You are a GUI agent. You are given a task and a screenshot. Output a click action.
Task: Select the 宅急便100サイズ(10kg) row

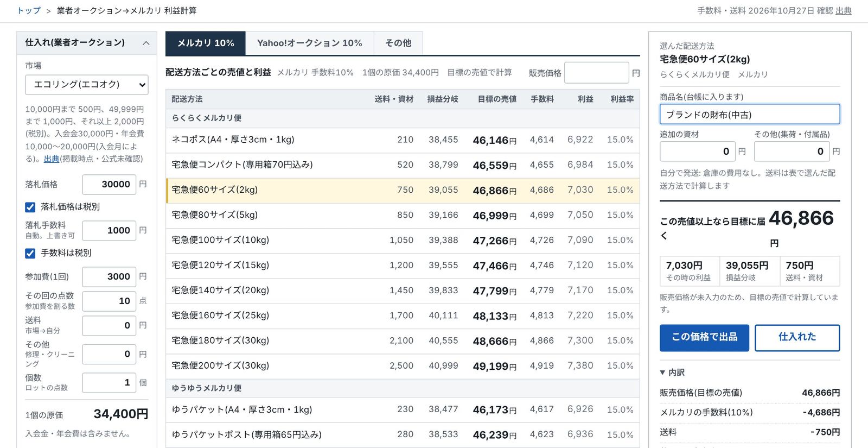point(403,241)
